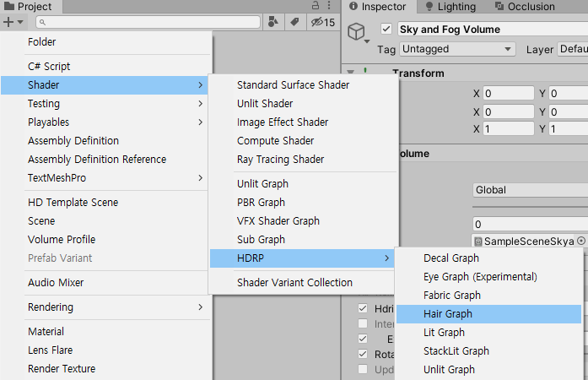Click the search by label tag icon
Image resolution: width=588 pixels, height=380 pixels.
(294, 22)
